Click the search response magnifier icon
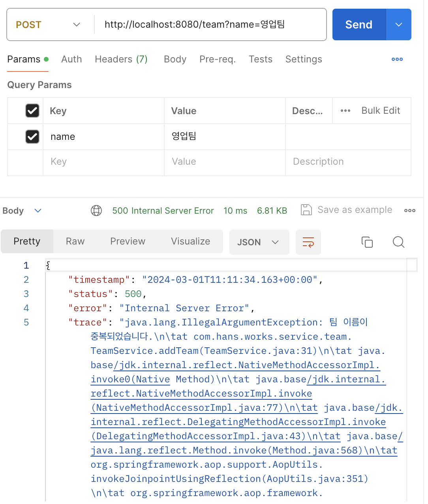The image size is (428, 504). click(399, 242)
